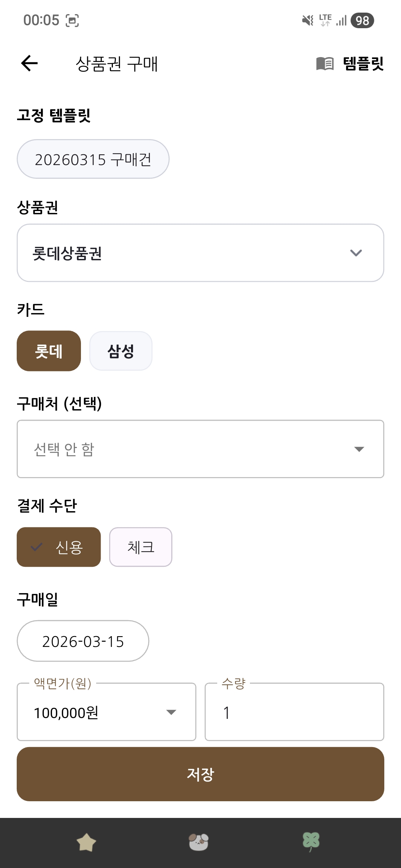Tap the back arrow icon
This screenshot has height=868, width=401.
(29, 63)
